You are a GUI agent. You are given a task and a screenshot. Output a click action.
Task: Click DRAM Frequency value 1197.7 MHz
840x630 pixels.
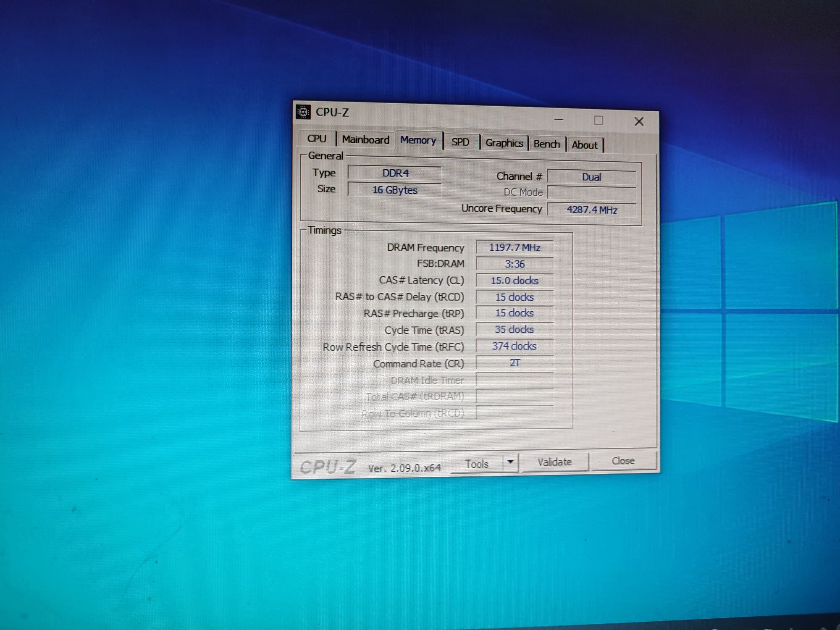click(514, 247)
